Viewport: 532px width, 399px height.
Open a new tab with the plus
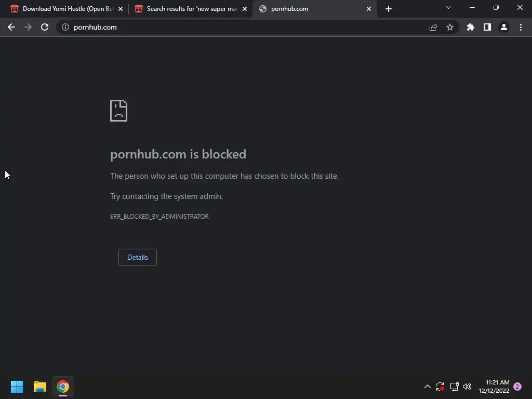[x=389, y=9]
